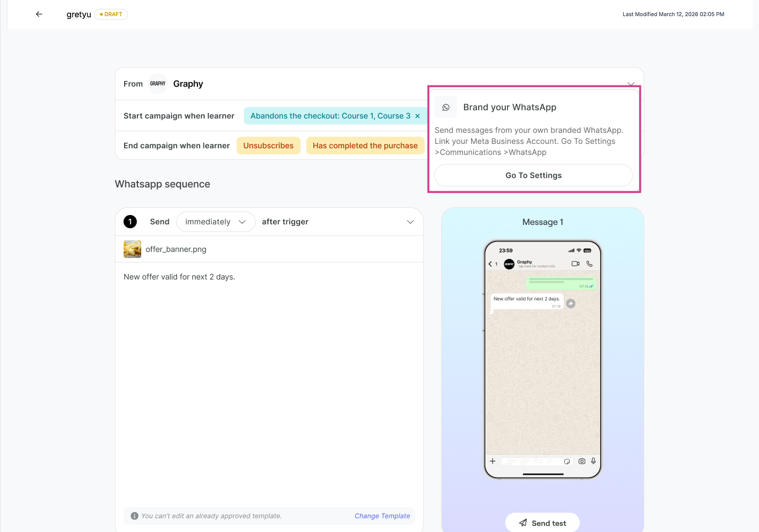
Task: Click the camera icon in the preview chat bar
Action: pos(582,461)
